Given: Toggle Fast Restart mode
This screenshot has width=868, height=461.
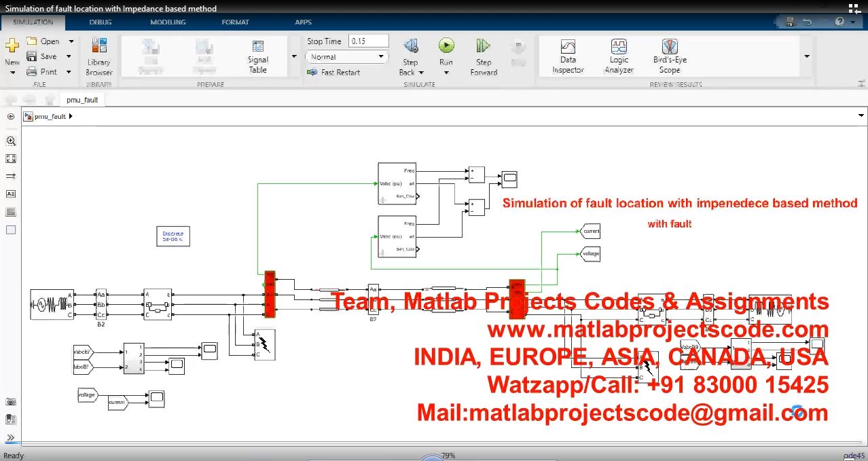Looking at the screenshot, I should coord(334,72).
